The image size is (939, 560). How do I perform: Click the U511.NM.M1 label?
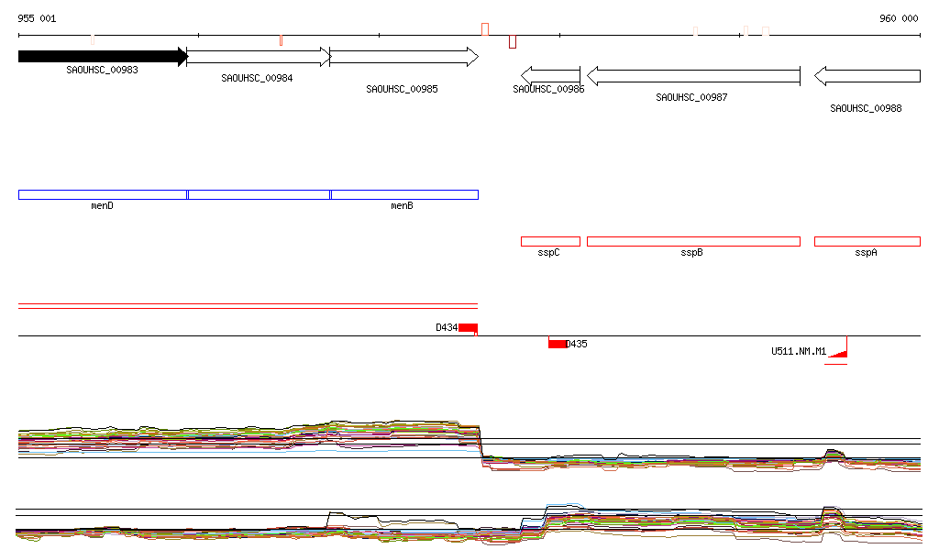point(799,352)
